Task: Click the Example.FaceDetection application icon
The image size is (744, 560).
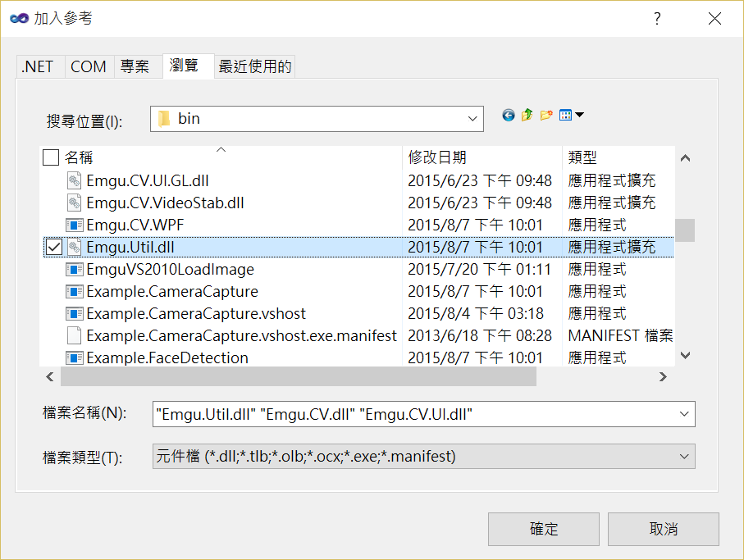Action: (x=74, y=357)
